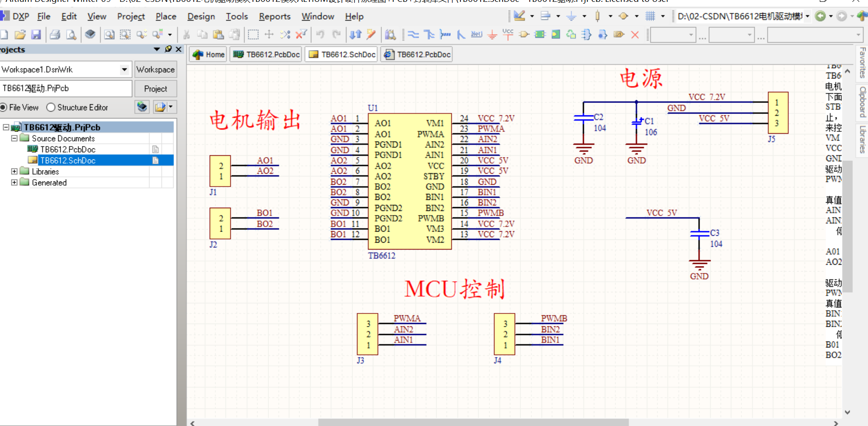Viewport: 868px width, 426px height.
Task: Activate the rectangle select inside-area tool
Action: tap(253, 34)
